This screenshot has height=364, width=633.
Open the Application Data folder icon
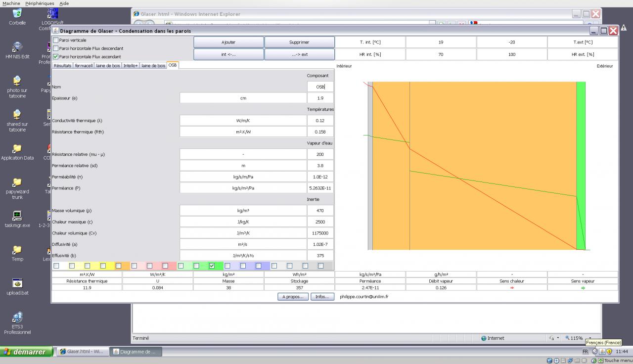tap(17, 149)
